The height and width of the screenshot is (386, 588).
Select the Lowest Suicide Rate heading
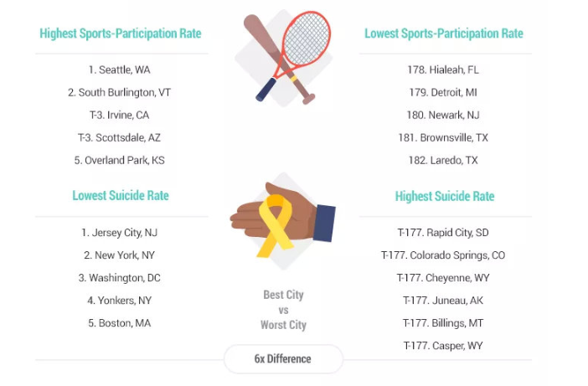(121, 196)
